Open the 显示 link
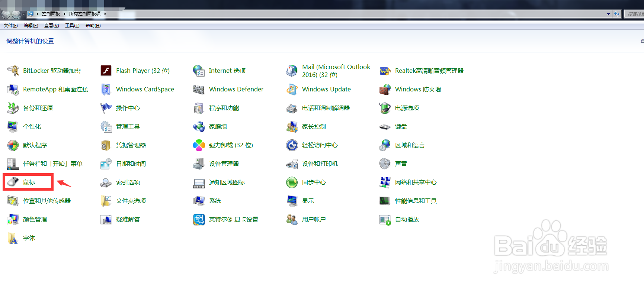Image resolution: width=644 pixels, height=288 pixels. click(308, 201)
